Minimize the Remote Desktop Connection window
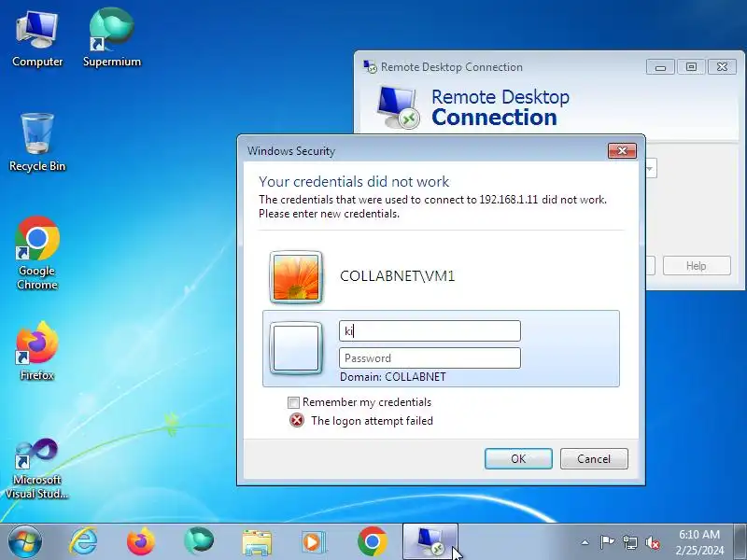The height and width of the screenshot is (560, 747). click(660, 67)
